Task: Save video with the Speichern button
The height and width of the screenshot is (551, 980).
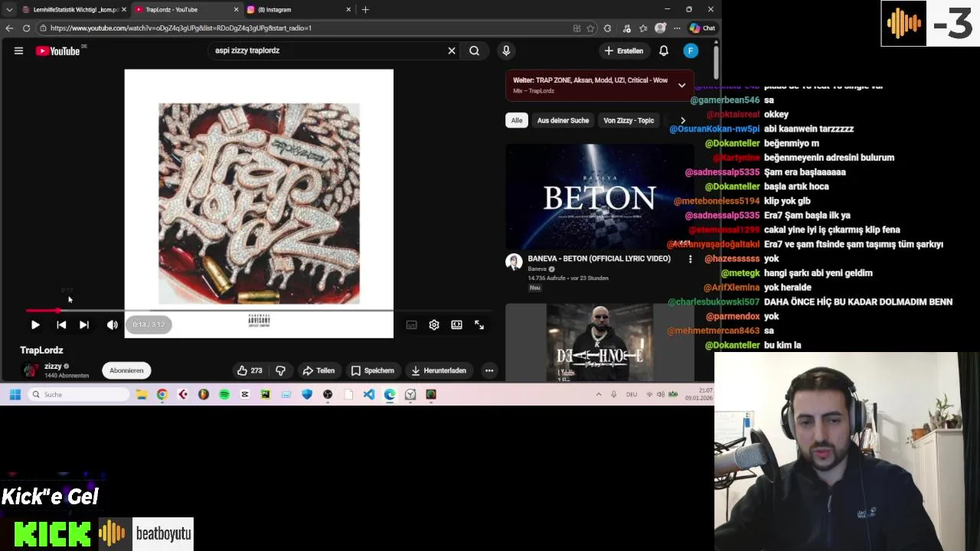Action: (373, 370)
